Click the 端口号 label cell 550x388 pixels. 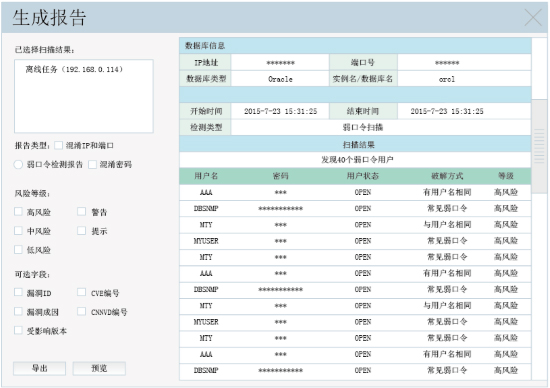363,62
